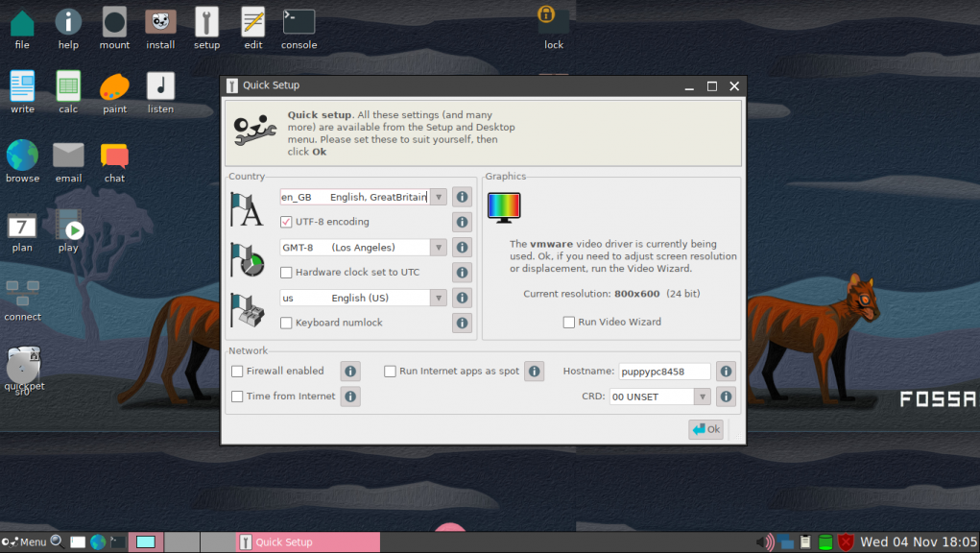
Task: Show info for Firewall enabled
Action: click(x=350, y=372)
